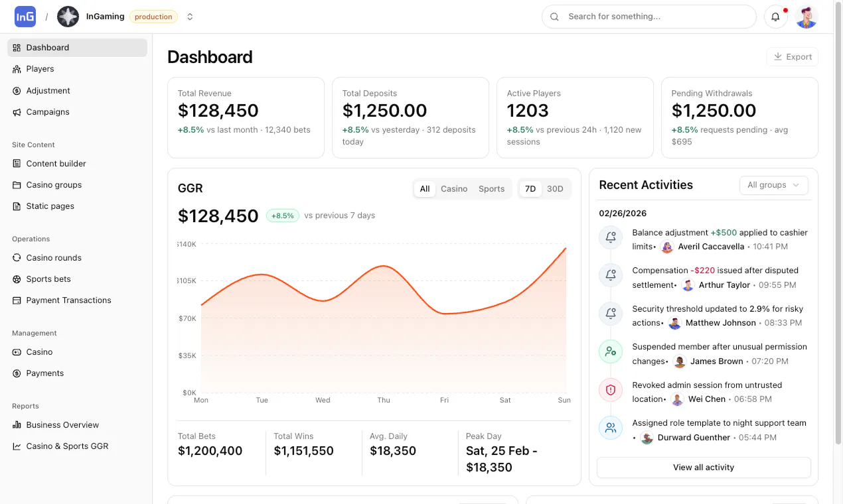Screen dimensions: 843x504
Task: Navigate to Campaigns label
Action: 48,112
